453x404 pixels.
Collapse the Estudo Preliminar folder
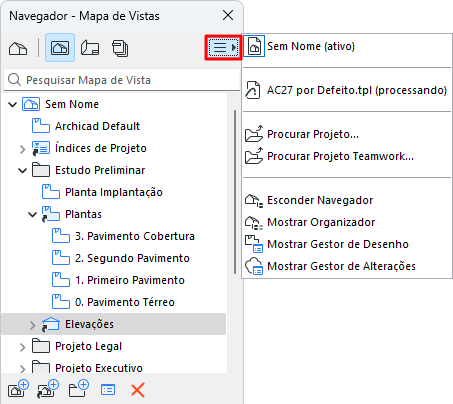click(22, 171)
